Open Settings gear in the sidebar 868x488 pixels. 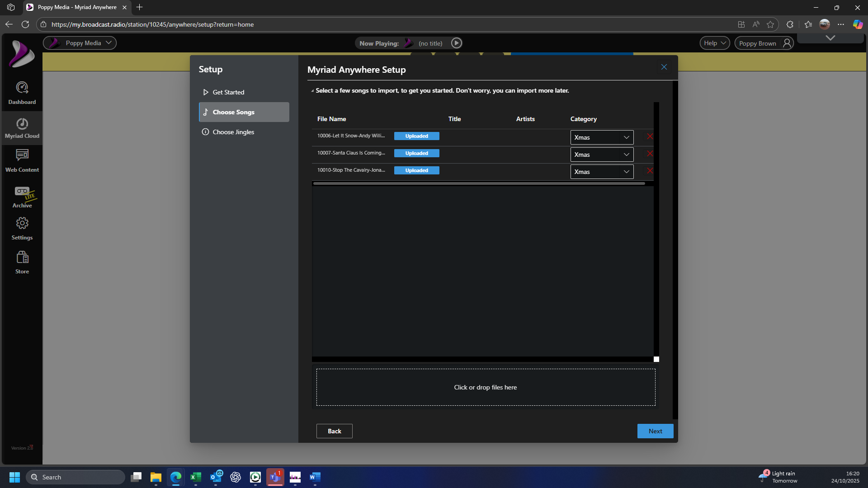(x=22, y=228)
